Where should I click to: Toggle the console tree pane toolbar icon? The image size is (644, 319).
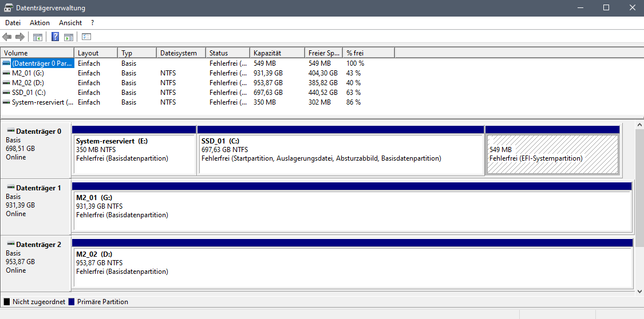38,37
